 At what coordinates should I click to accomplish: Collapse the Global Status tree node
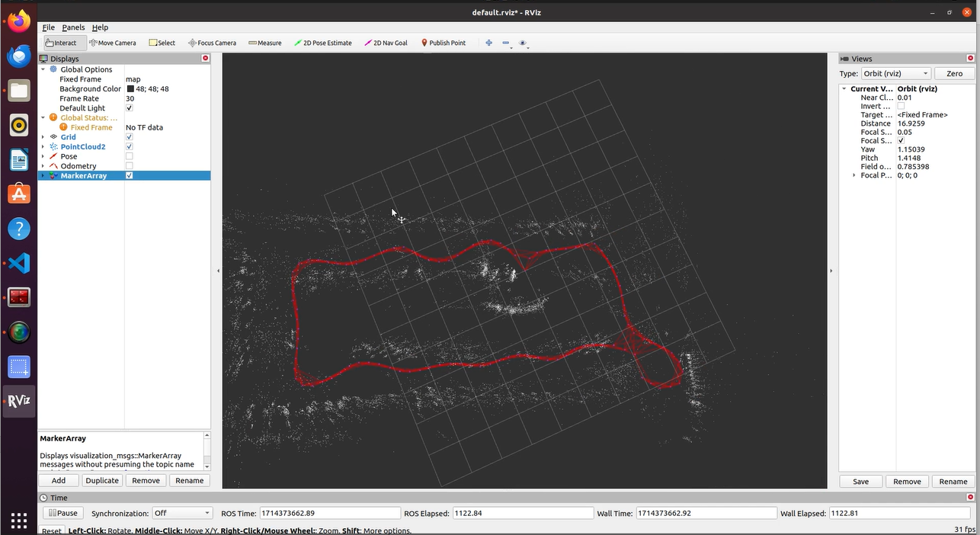(x=43, y=117)
